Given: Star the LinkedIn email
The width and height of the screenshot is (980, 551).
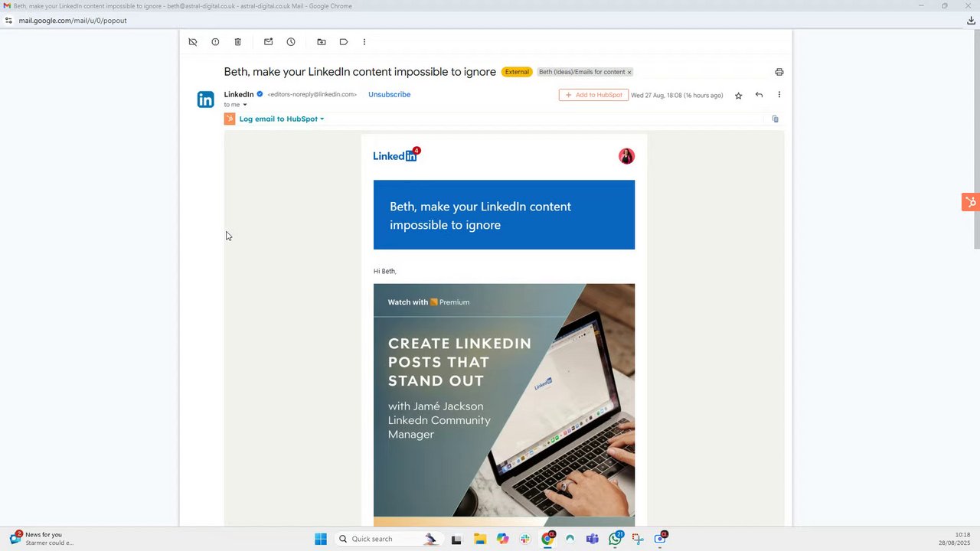Looking at the screenshot, I should [738, 96].
